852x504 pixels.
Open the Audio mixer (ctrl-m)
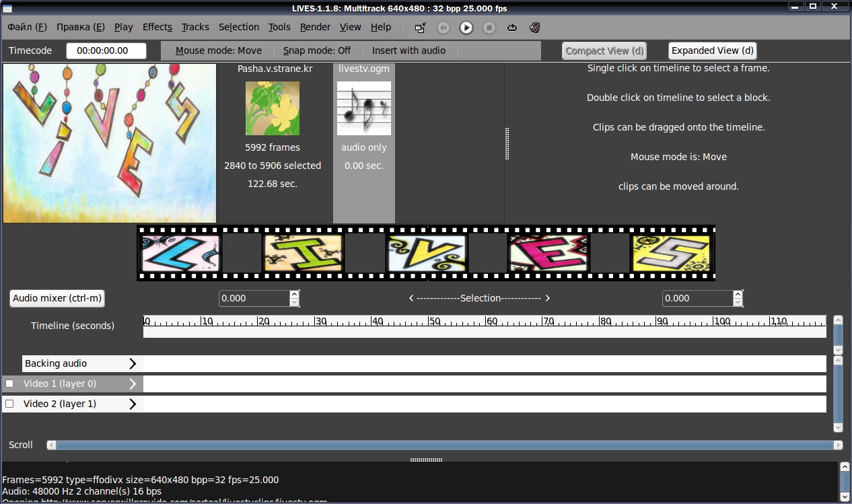click(x=58, y=298)
